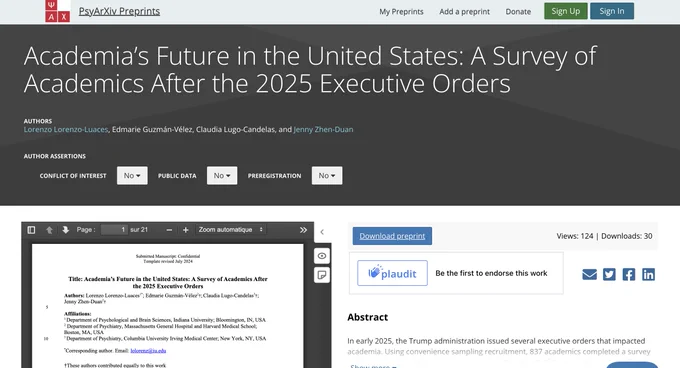
Task: Click the page number input field
Action: click(114, 230)
